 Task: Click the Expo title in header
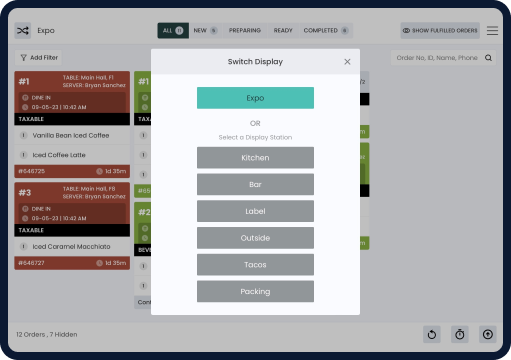coord(46,31)
